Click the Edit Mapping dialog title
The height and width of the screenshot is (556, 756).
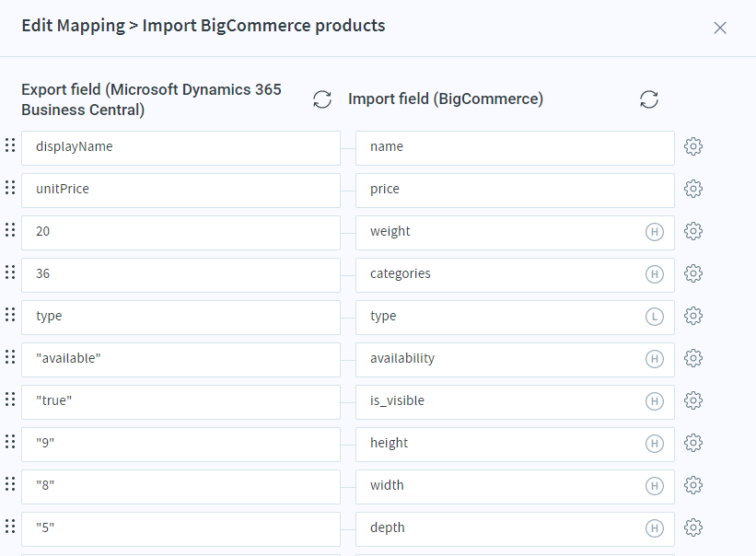[204, 26]
